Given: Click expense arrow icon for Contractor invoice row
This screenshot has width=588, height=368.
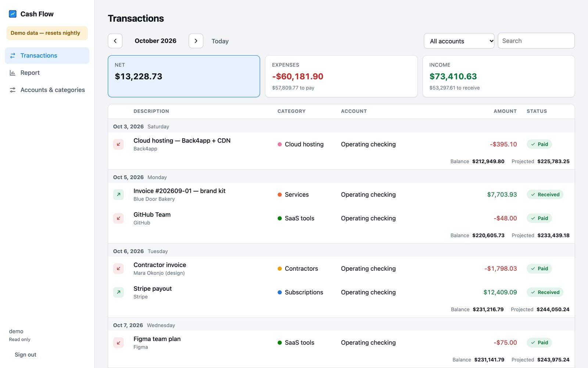Looking at the screenshot, I should (118, 269).
